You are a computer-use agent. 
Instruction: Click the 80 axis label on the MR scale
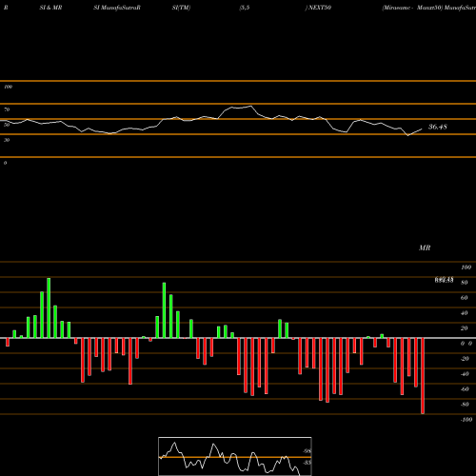click(465, 283)
